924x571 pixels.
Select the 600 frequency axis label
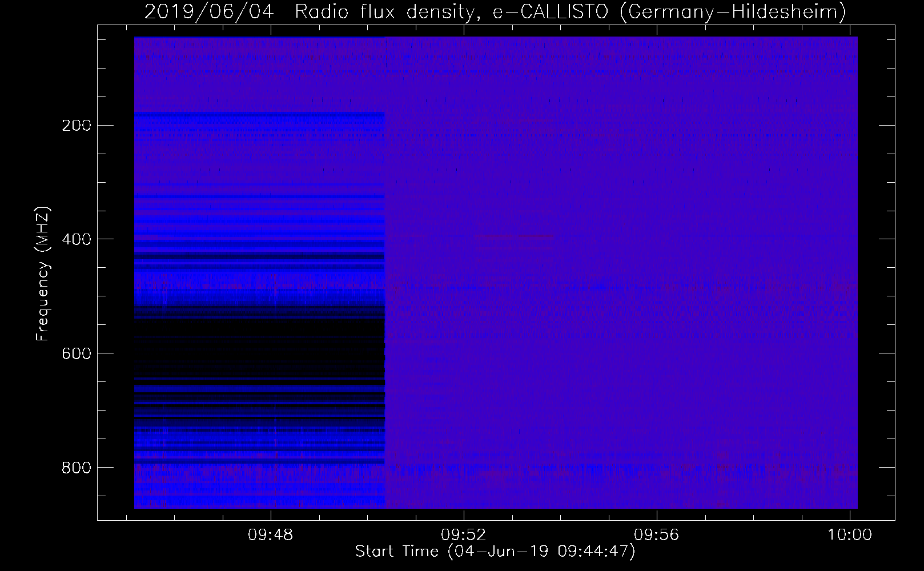pos(77,354)
